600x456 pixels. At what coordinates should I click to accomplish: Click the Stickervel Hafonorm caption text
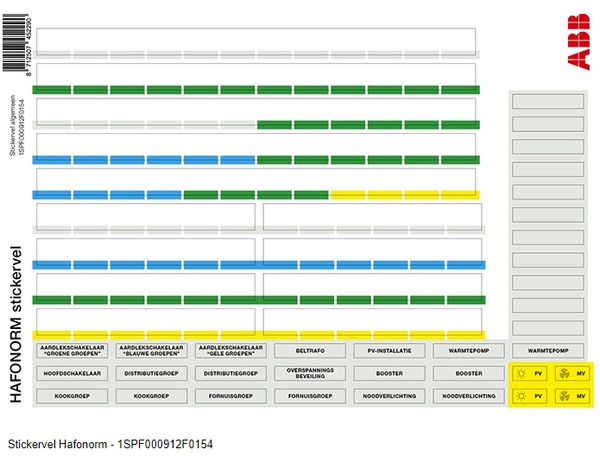(x=110, y=442)
